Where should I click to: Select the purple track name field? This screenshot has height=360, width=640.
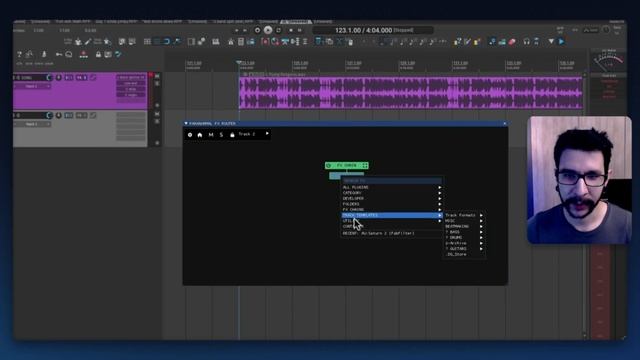[30, 78]
